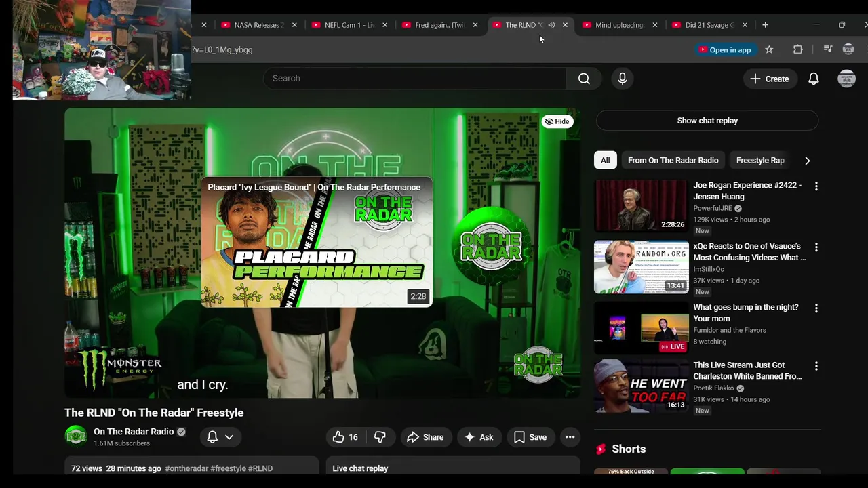Select From On The Radar Radio chip
The image size is (868, 488).
(673, 161)
